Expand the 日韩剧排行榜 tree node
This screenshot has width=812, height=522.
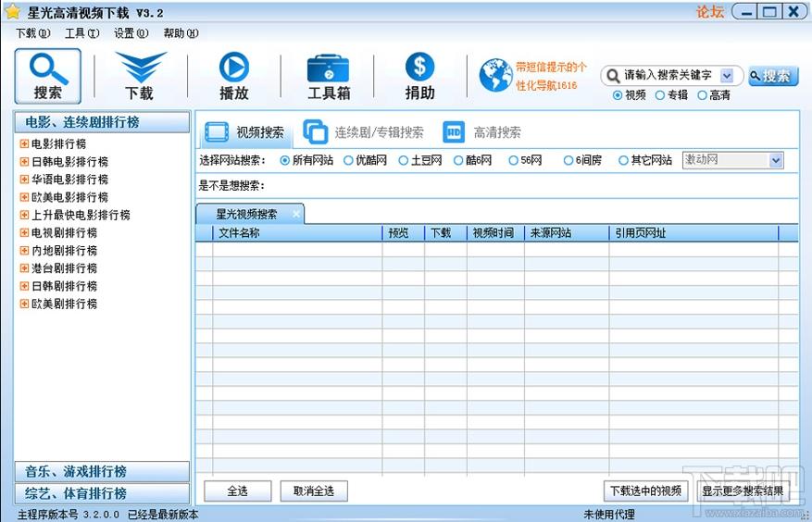24,285
